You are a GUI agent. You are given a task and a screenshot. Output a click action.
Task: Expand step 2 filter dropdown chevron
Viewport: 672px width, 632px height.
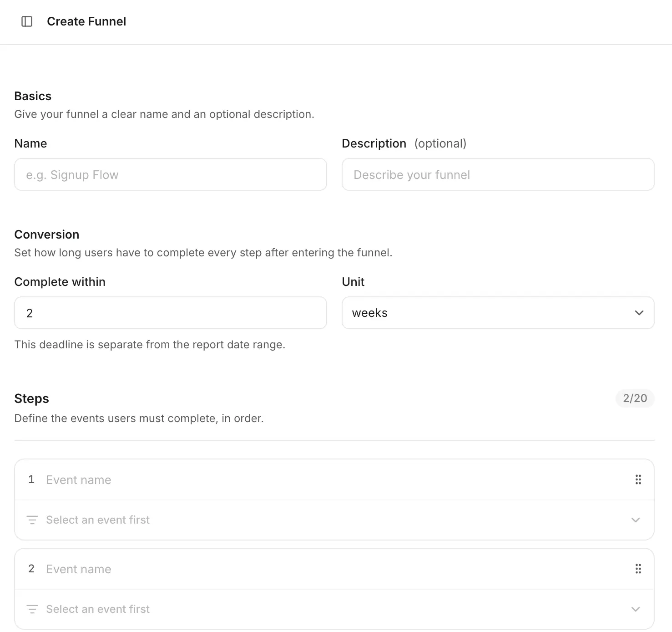tap(636, 609)
